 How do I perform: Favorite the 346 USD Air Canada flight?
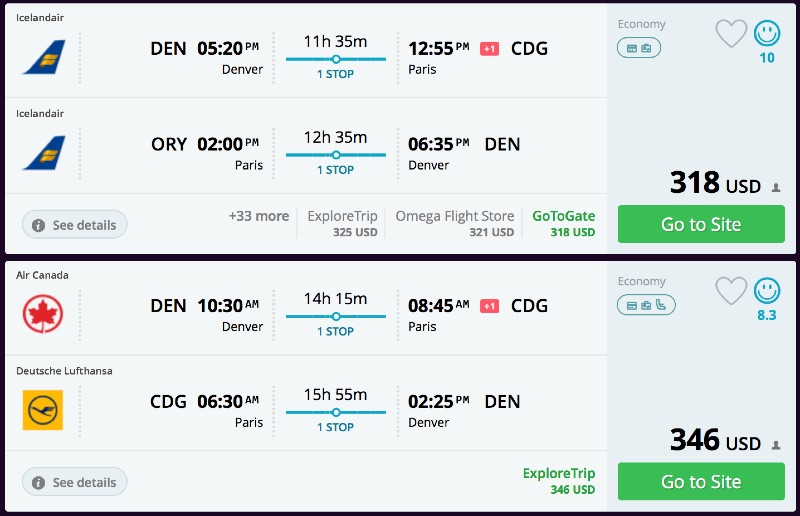pyautogui.click(x=731, y=291)
